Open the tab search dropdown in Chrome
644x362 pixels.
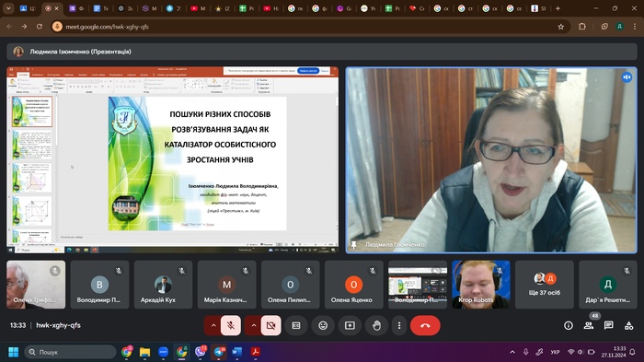pyautogui.click(x=8, y=8)
